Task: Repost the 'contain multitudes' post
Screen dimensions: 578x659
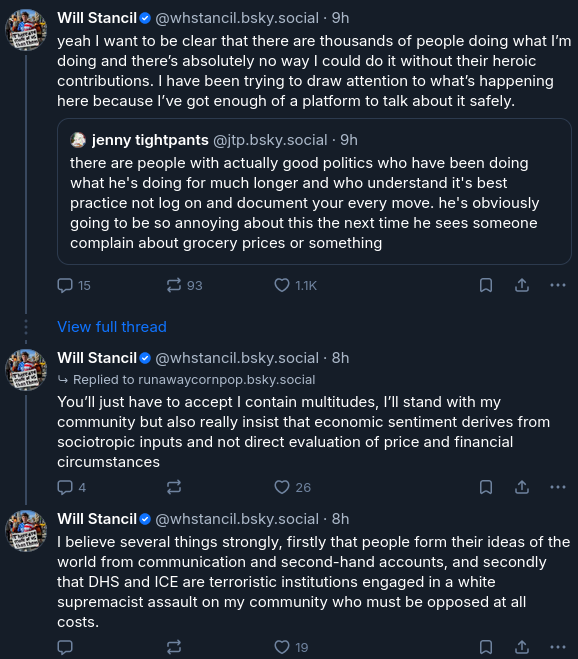Action: coord(174,488)
